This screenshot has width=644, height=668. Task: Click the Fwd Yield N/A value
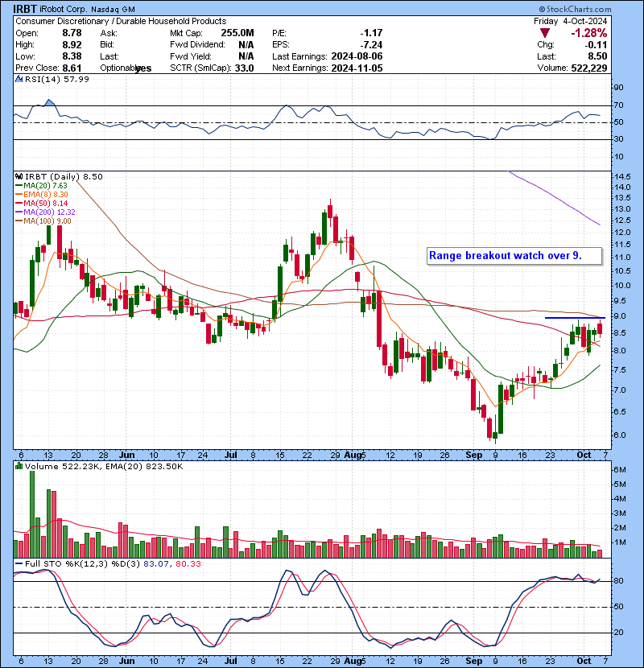tap(246, 56)
